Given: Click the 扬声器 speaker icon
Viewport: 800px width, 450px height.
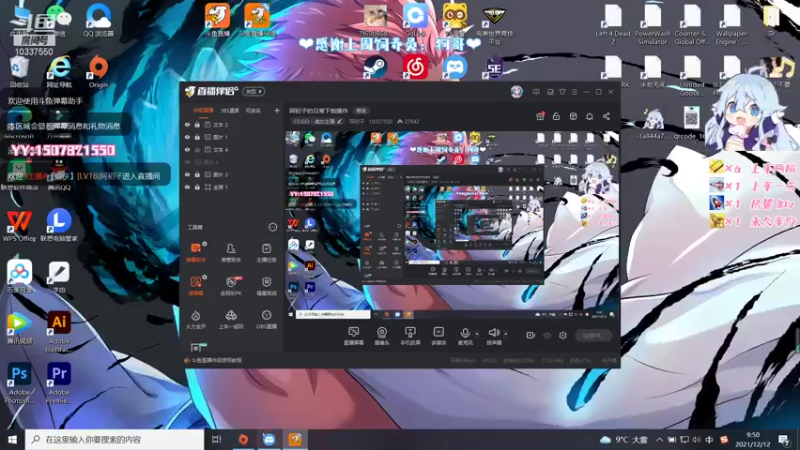Looking at the screenshot, I should coord(493,333).
